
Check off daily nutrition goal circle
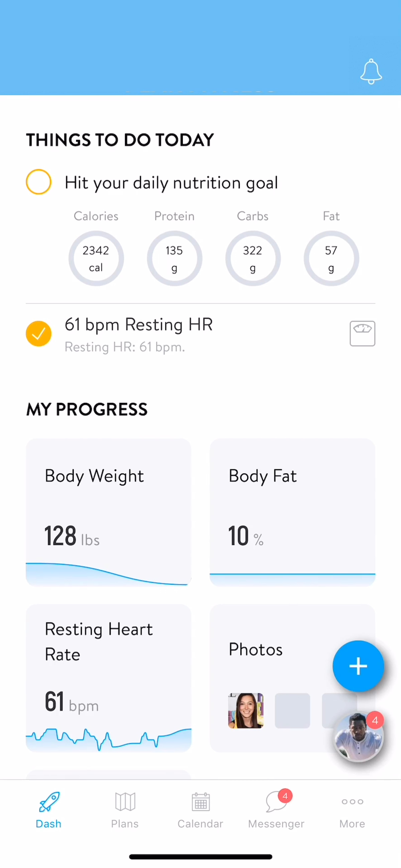pos(38,182)
